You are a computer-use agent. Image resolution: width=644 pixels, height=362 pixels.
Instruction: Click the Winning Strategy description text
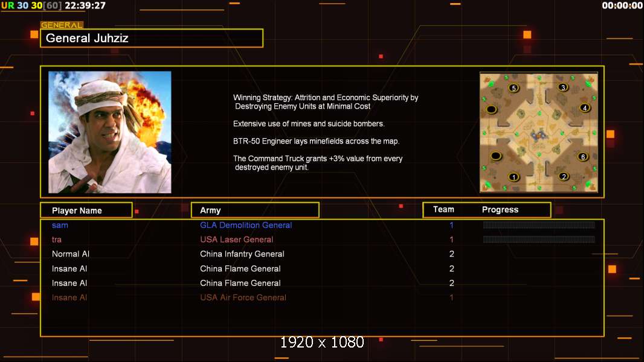[x=326, y=102]
